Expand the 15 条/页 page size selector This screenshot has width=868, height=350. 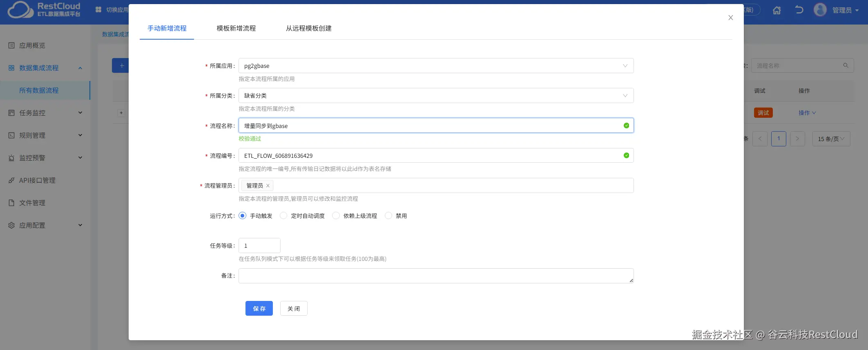click(831, 139)
